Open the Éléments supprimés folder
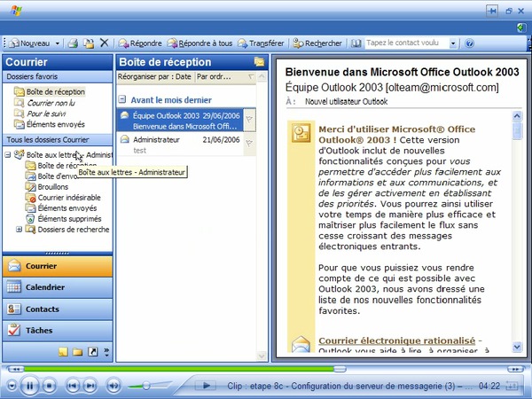The width and height of the screenshot is (532, 399). pyautogui.click(x=64, y=219)
